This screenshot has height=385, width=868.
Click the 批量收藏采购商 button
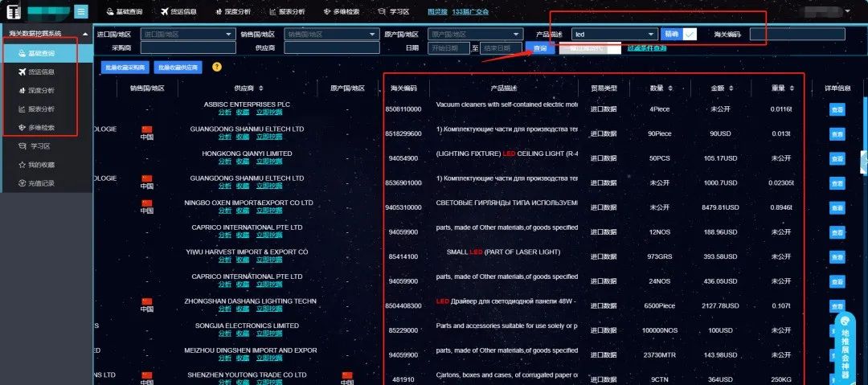pyautogui.click(x=125, y=68)
